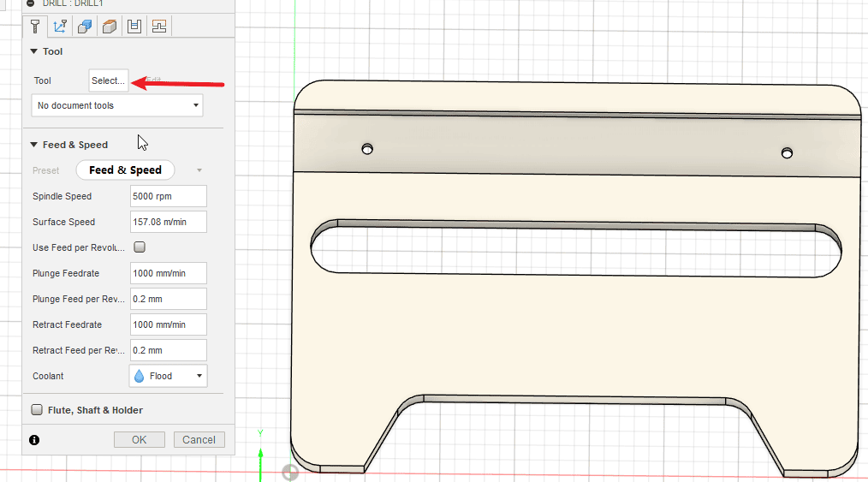Open the Coolant Flood dropdown
868x482 pixels.
168,376
